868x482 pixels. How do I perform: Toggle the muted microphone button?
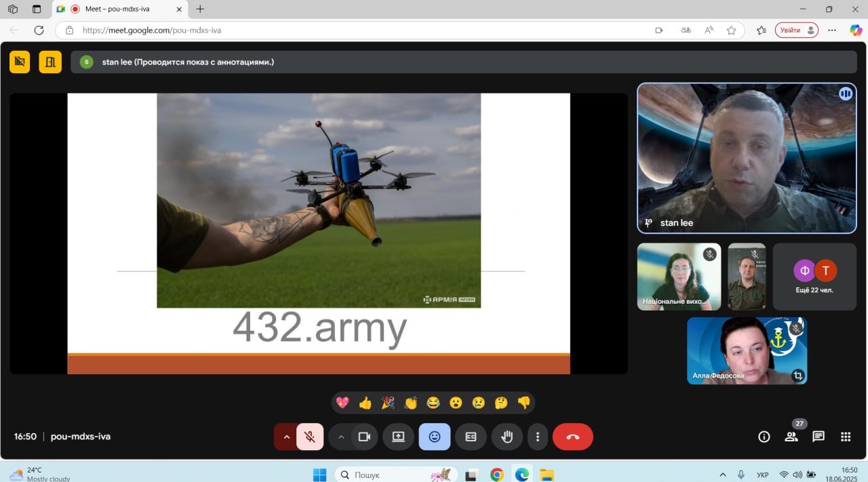tap(310, 437)
